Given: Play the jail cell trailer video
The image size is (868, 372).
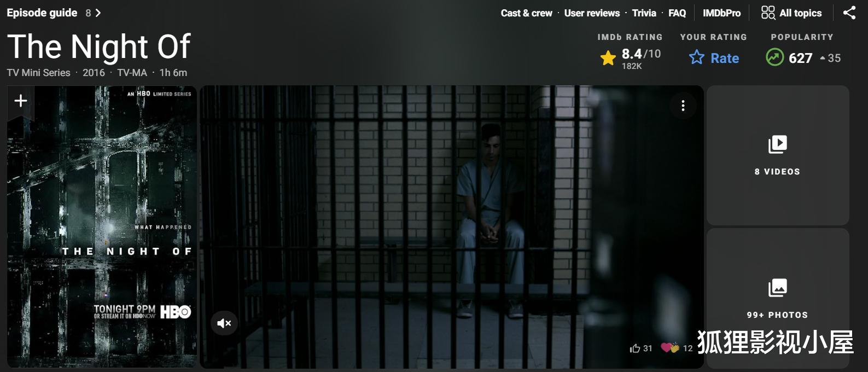Looking at the screenshot, I should pyautogui.click(x=451, y=226).
